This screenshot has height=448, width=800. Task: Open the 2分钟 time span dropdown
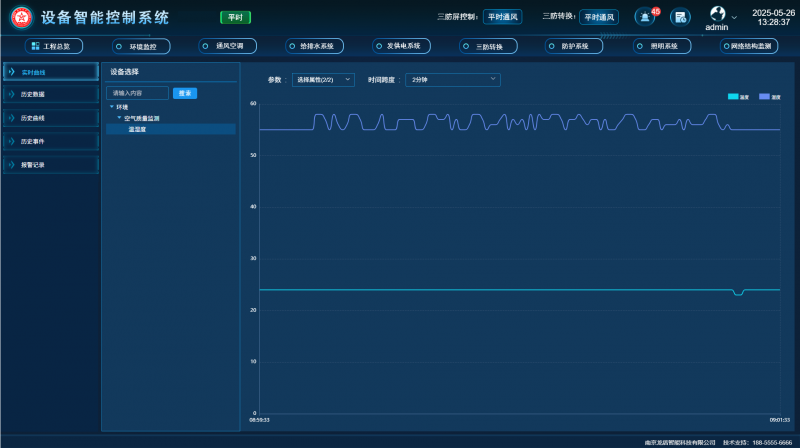pyautogui.click(x=451, y=79)
